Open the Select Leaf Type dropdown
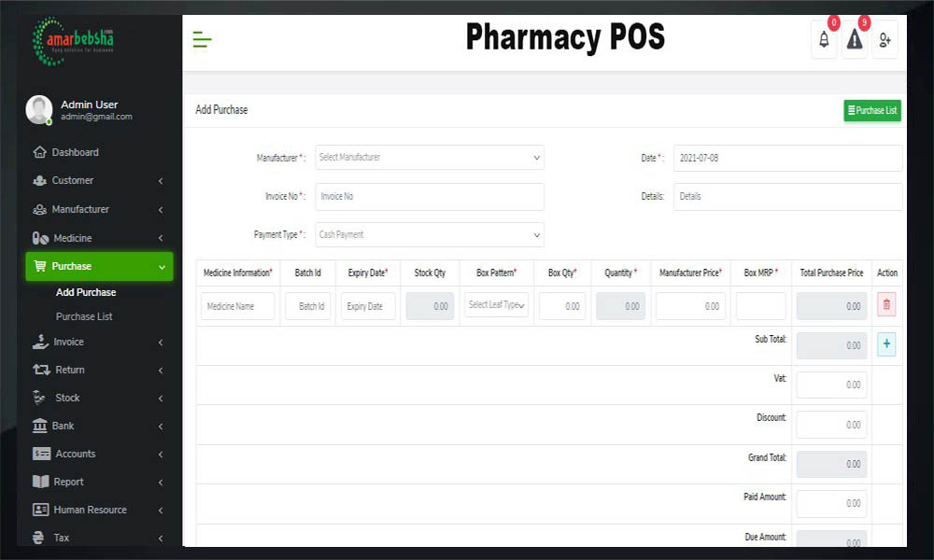 tap(496, 304)
